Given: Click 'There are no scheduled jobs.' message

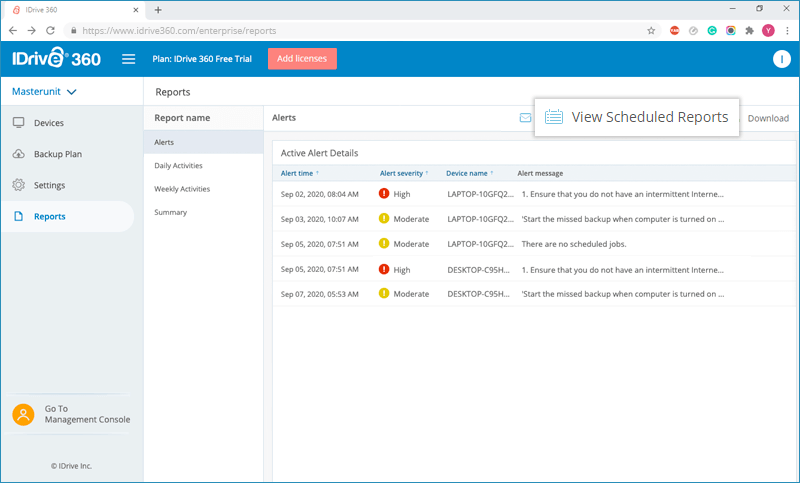Looking at the screenshot, I should click(x=573, y=244).
